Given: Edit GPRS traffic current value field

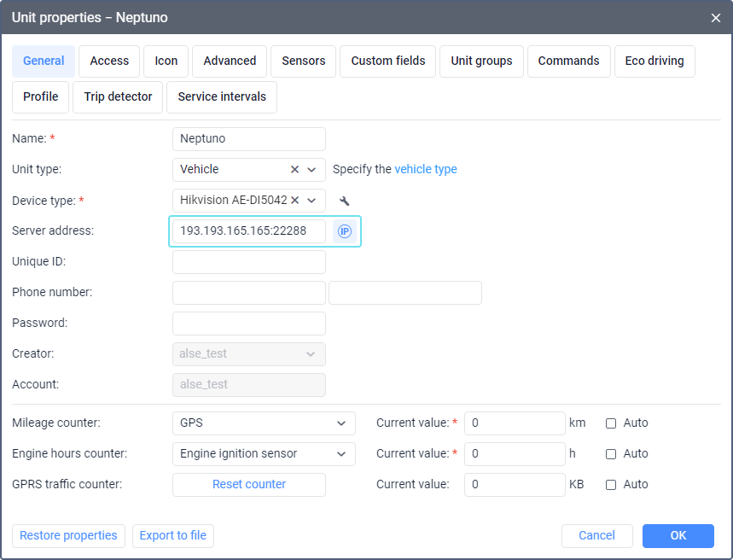Looking at the screenshot, I should tap(515, 485).
